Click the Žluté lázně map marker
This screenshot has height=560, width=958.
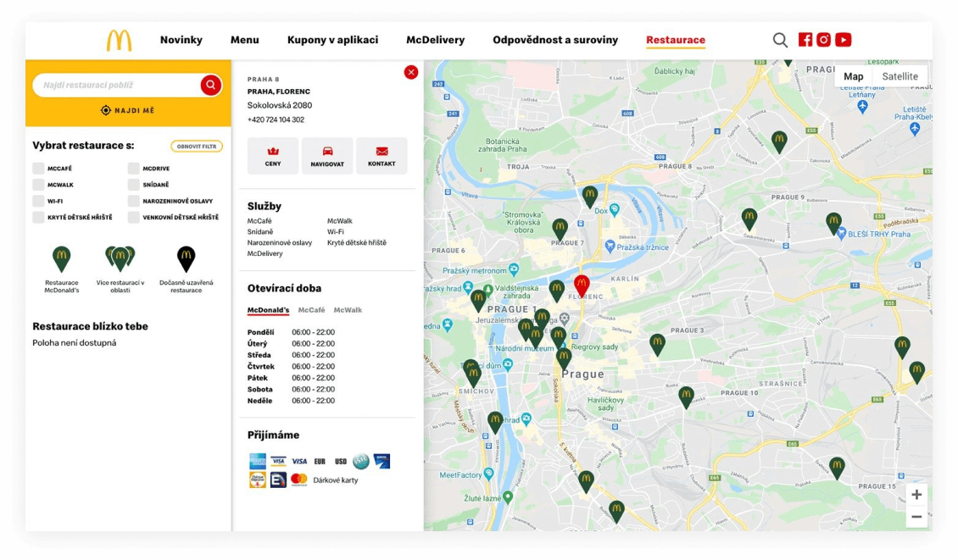(x=507, y=497)
